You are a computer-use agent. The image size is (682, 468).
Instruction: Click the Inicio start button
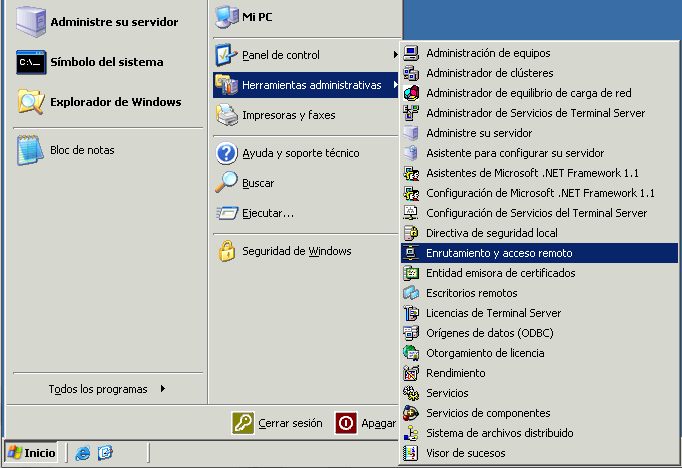pos(32,453)
